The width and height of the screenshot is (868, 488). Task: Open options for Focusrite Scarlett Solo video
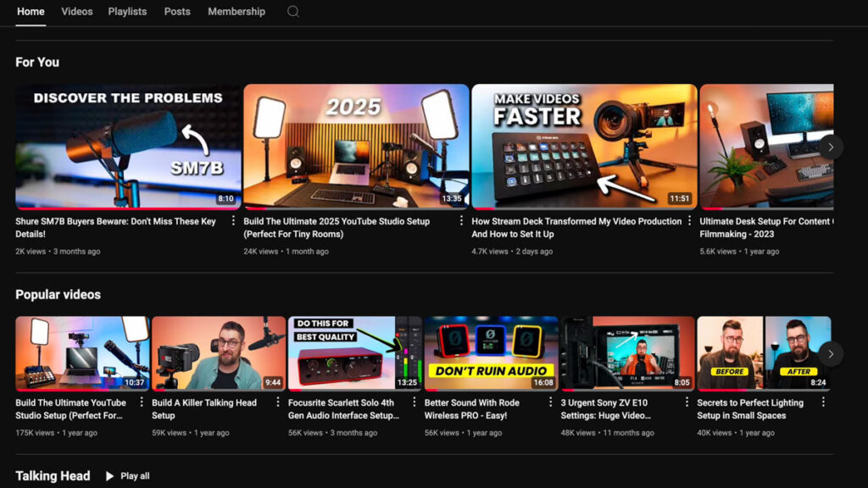point(414,402)
